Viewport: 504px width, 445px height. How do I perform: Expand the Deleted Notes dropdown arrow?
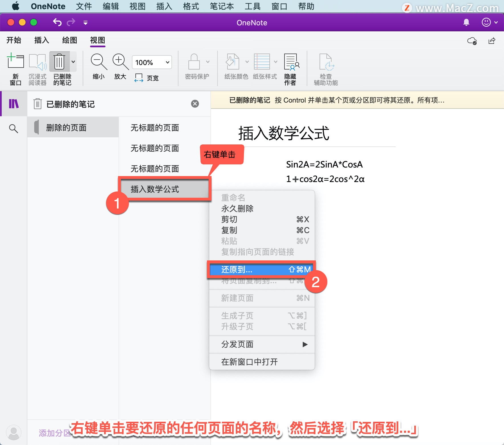73,62
